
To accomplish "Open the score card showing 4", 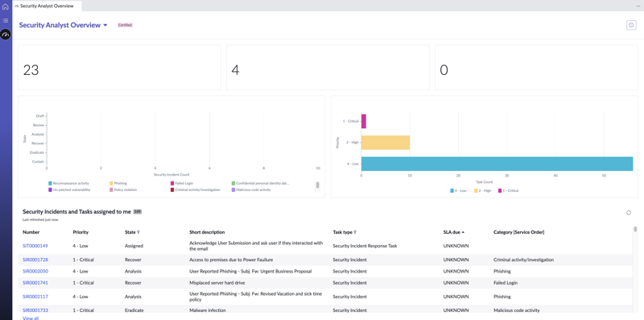I will point(328,68).
